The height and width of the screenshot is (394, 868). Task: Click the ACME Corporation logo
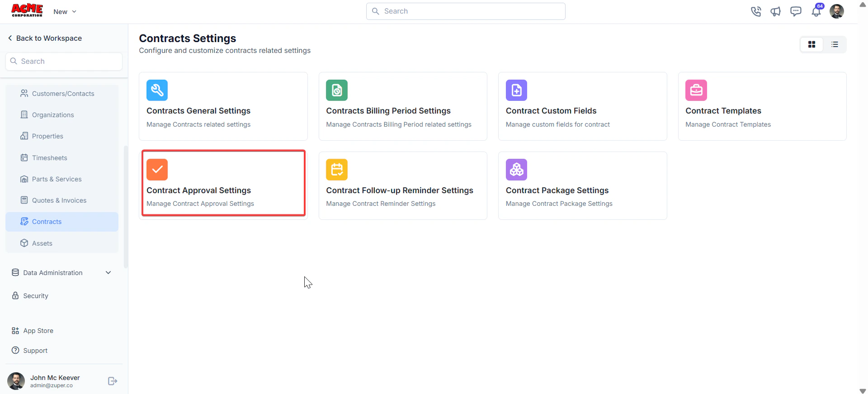click(x=27, y=10)
